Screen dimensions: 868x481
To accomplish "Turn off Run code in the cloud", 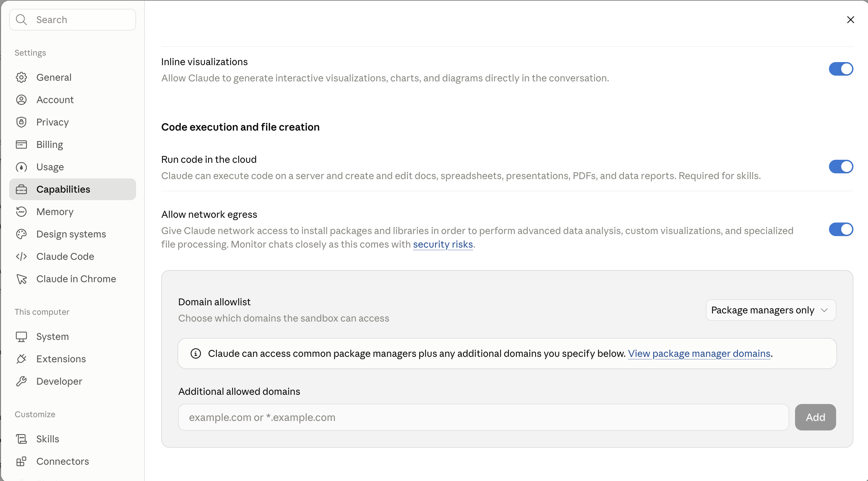I will click(x=841, y=167).
